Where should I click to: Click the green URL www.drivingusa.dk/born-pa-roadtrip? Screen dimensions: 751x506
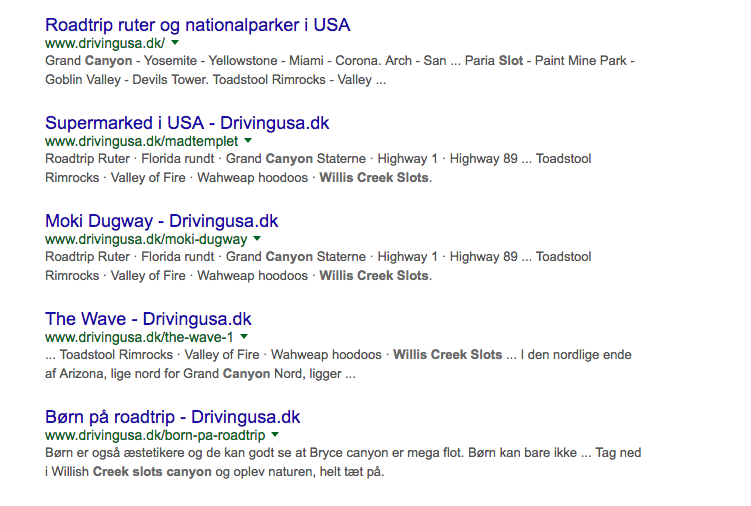pyautogui.click(x=155, y=436)
